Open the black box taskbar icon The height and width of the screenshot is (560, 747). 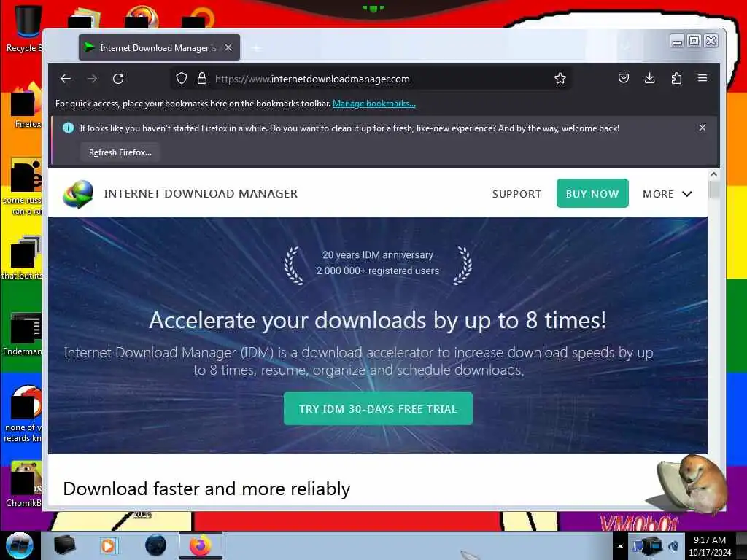pyautogui.click(x=64, y=545)
